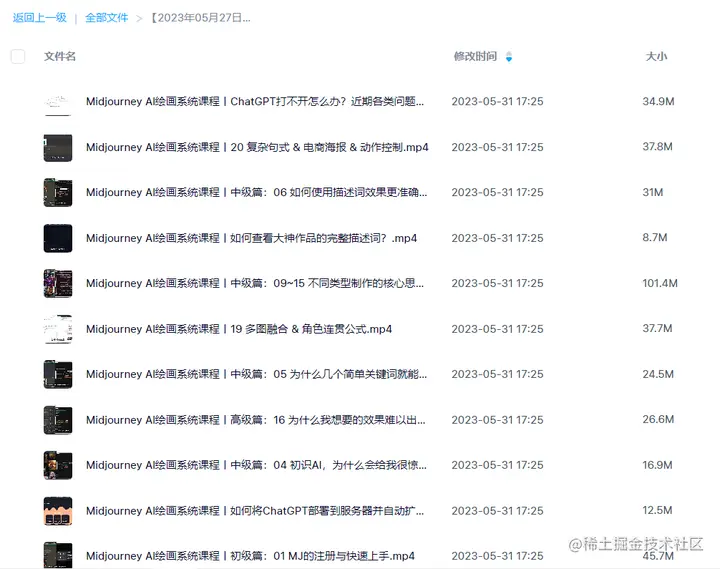Open thumbnail of 如何查看大神作品 video
The width and height of the screenshot is (720, 569).
58,238
